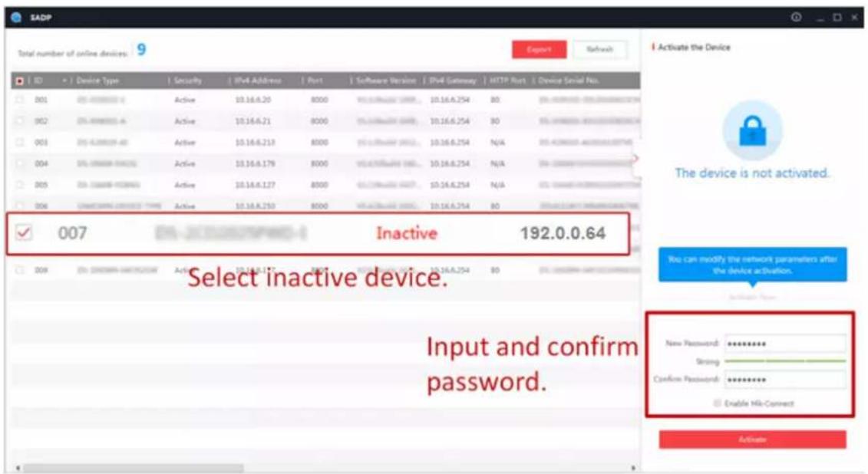Uncheck the box for inactive device 007

tap(23, 233)
